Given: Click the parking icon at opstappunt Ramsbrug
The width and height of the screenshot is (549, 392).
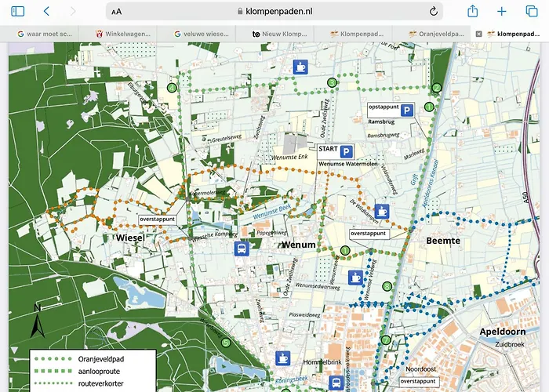Looking at the screenshot, I should 407,112.
